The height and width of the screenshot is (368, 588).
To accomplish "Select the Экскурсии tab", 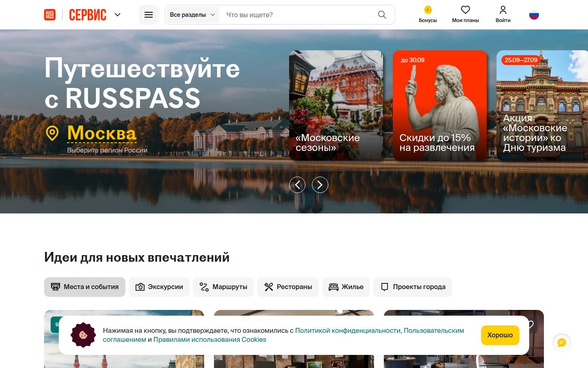I will point(159,287).
